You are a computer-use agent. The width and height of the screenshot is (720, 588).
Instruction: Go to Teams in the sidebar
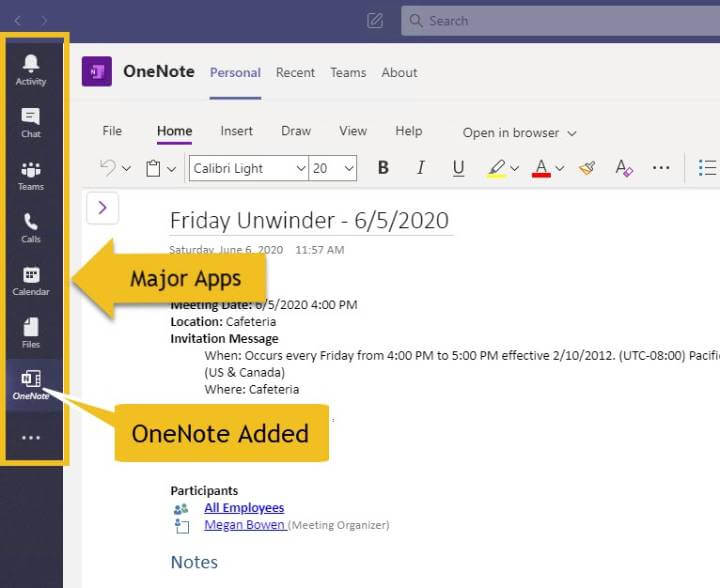31,176
